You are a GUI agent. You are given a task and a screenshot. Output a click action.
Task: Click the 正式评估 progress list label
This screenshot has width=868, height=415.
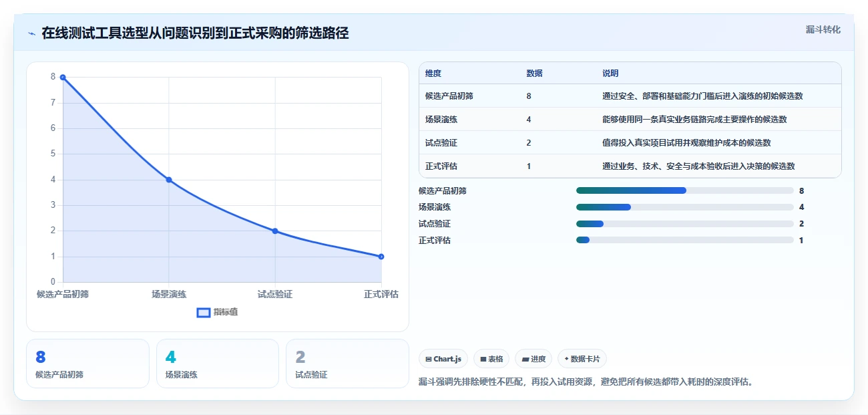[x=435, y=240]
